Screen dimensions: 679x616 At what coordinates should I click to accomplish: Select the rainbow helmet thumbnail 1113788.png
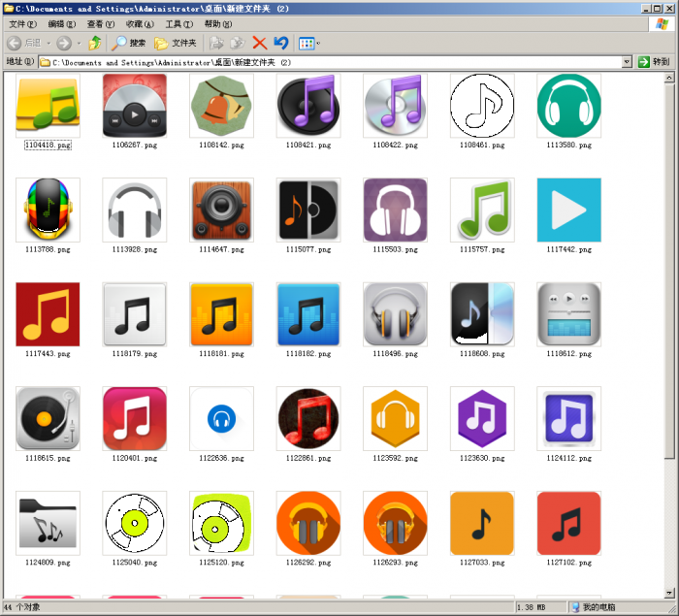click(48, 210)
